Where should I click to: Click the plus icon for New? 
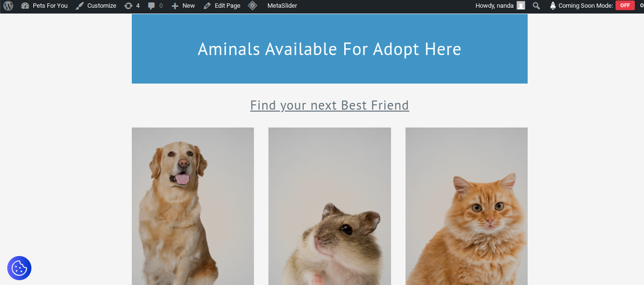point(175,6)
